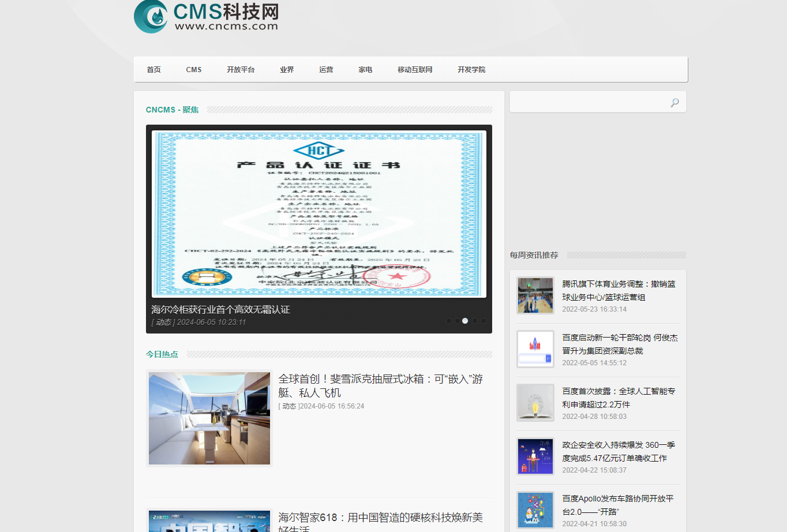Click the date 2022-05-05 14:55:12

click(x=594, y=363)
